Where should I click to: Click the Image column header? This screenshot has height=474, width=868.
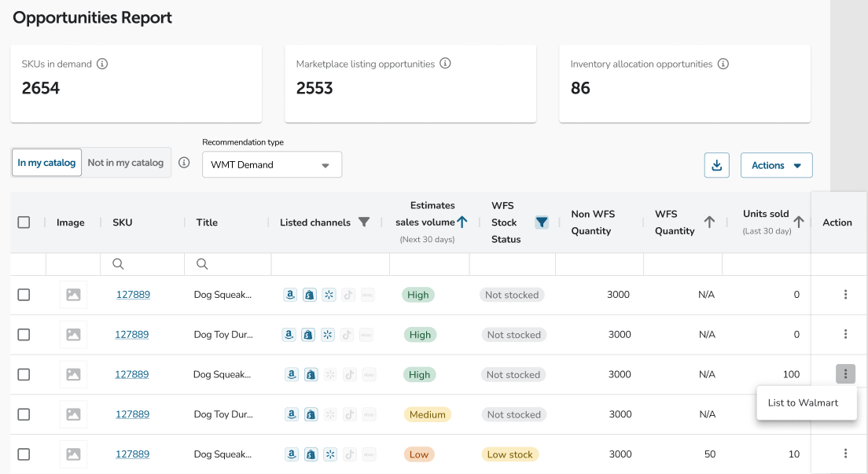click(70, 222)
